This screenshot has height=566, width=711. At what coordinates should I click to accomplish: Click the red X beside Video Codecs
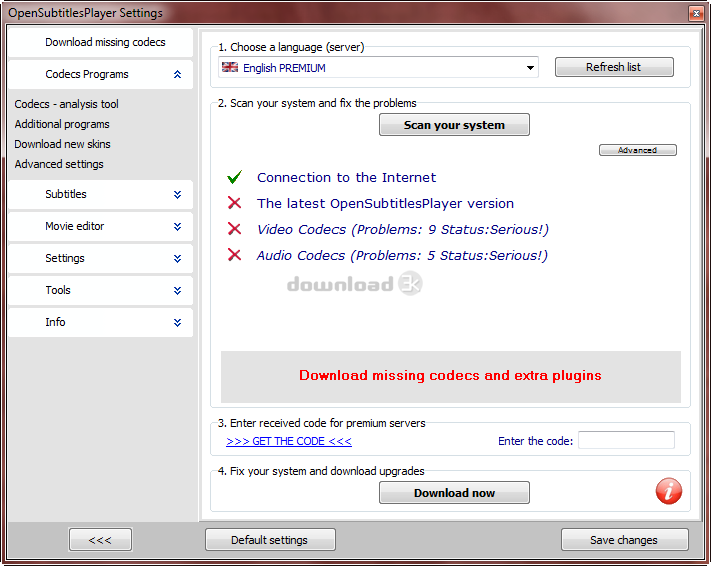pyautogui.click(x=234, y=229)
